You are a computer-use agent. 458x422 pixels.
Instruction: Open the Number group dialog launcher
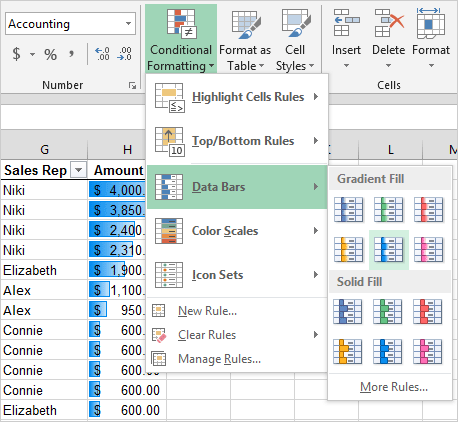point(132,86)
